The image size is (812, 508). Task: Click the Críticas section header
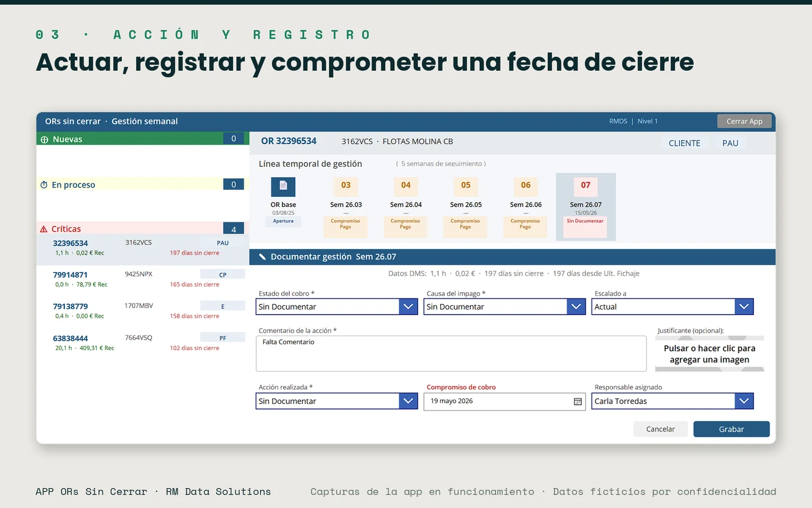[x=143, y=229]
